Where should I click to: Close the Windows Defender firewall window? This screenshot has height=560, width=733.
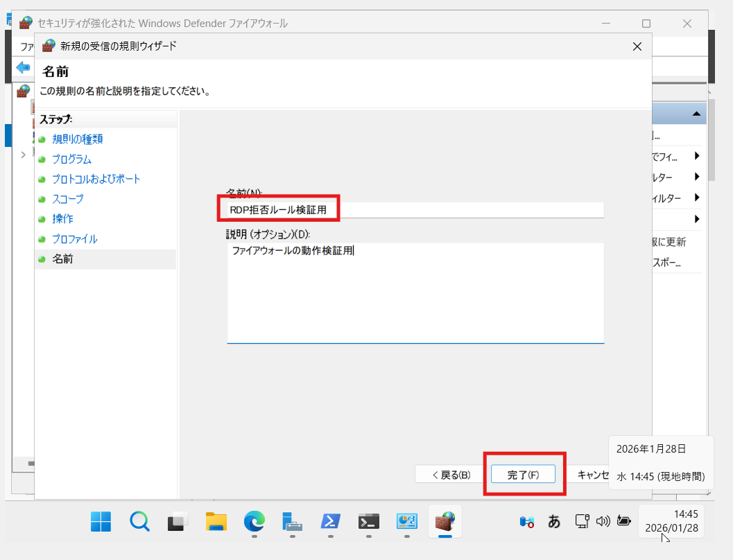(x=687, y=24)
